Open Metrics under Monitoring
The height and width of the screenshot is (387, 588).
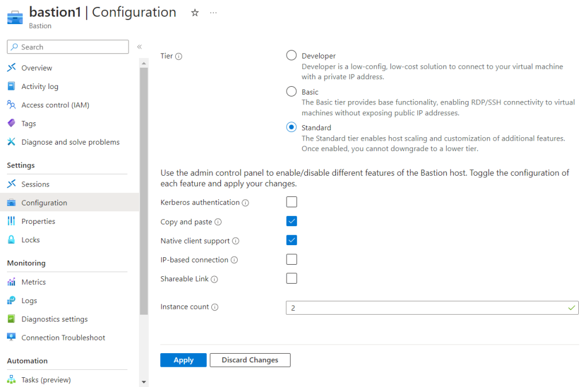pyautogui.click(x=33, y=282)
